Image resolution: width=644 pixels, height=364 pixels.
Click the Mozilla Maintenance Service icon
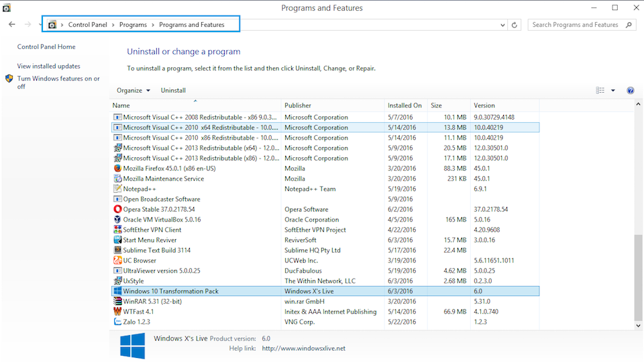(x=117, y=179)
